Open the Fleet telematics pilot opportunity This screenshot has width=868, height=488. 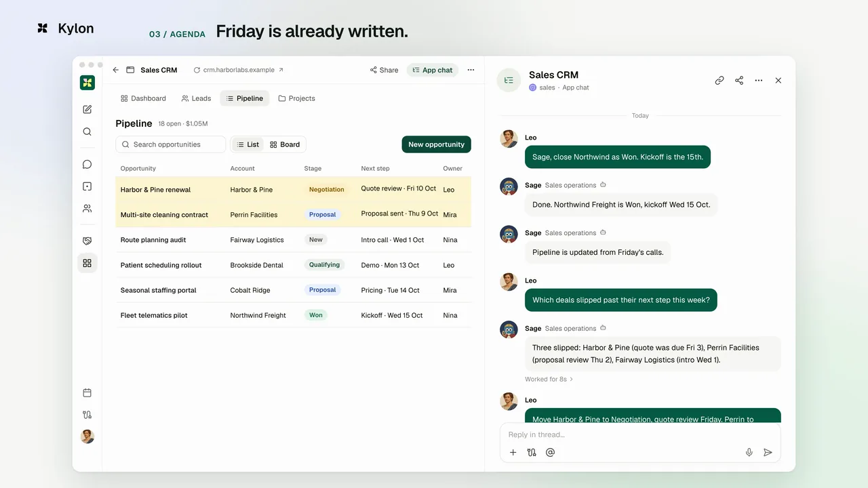(x=293, y=315)
